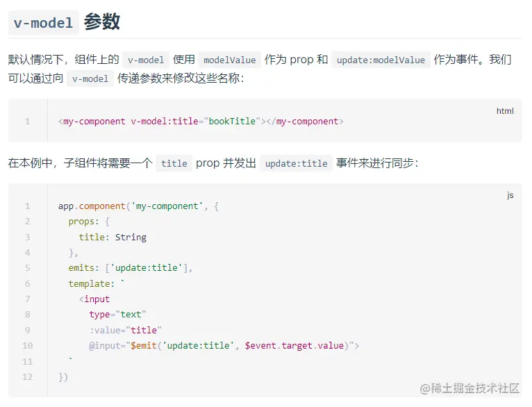The image size is (532, 407).
Task: Click the app.component code line
Action: pyautogui.click(x=138, y=206)
